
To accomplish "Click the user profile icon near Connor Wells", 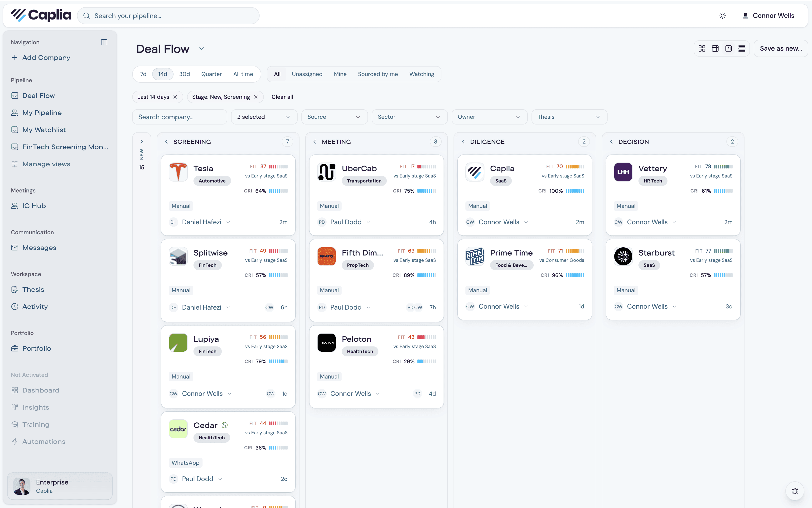I will [x=745, y=16].
